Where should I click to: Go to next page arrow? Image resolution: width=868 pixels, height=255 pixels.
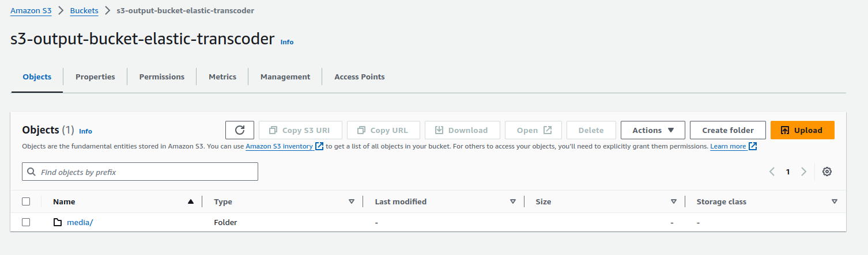[803, 172]
